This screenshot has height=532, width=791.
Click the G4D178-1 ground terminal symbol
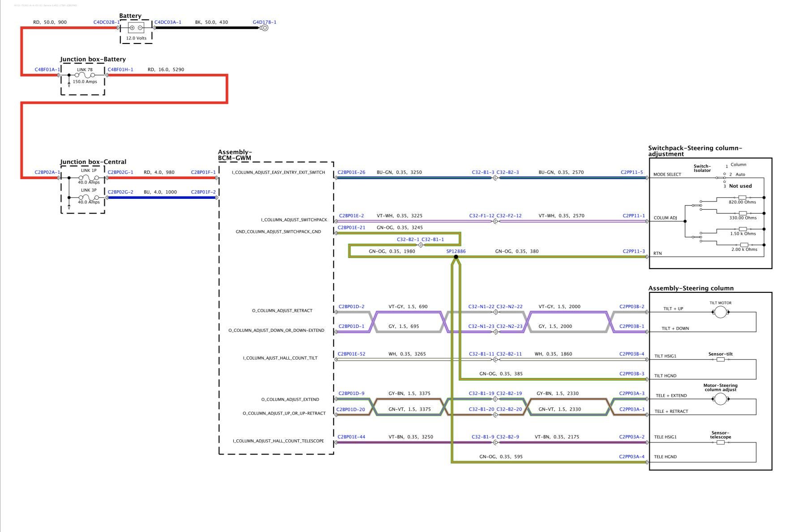(264, 28)
